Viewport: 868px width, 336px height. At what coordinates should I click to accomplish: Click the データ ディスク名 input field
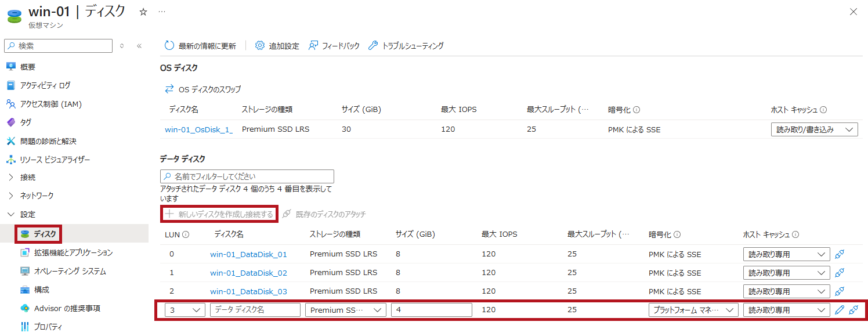(x=255, y=310)
